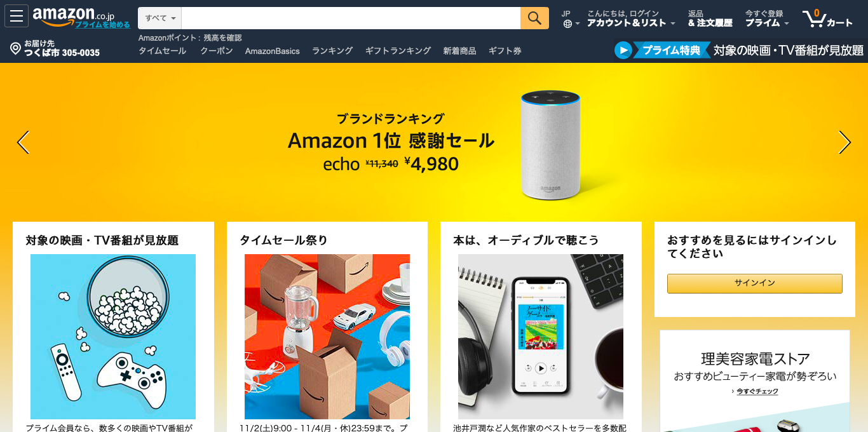Click the delivery location pin icon
The width and height of the screenshot is (868, 432).
16,48
